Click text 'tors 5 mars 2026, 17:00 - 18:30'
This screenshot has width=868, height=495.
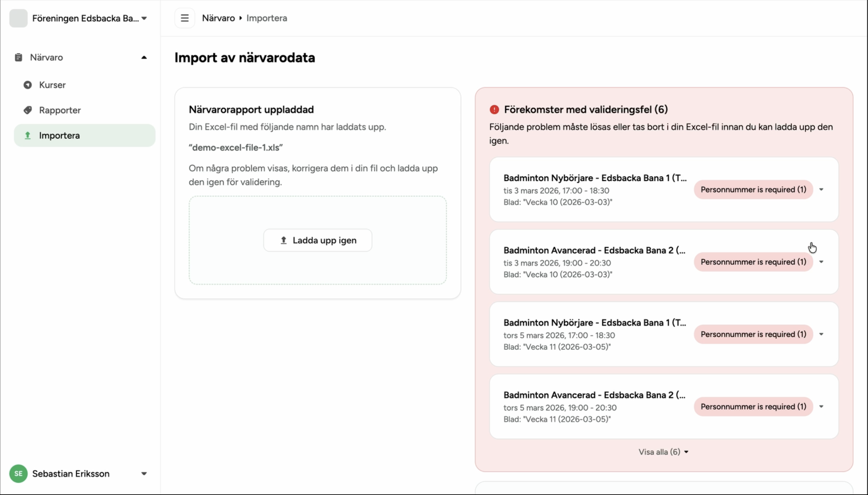coord(559,335)
